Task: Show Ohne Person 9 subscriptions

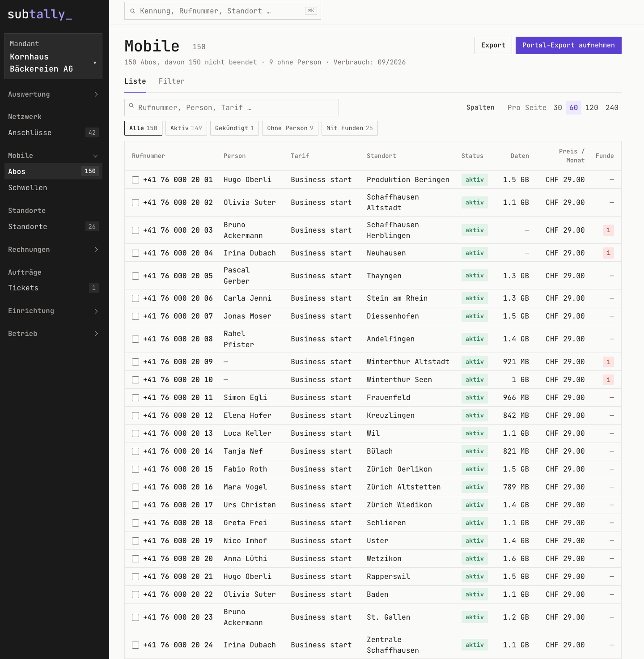Action: [x=290, y=128]
